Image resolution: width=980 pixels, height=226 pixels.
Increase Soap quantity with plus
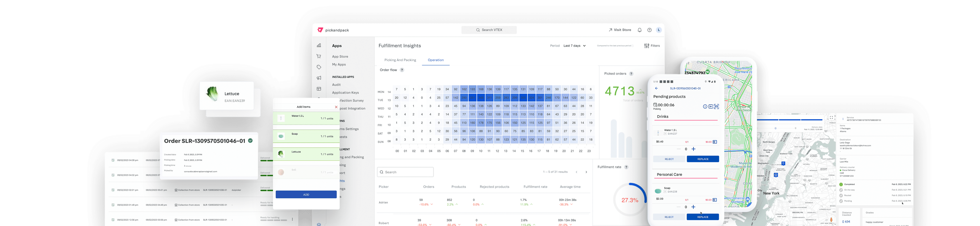tap(694, 207)
